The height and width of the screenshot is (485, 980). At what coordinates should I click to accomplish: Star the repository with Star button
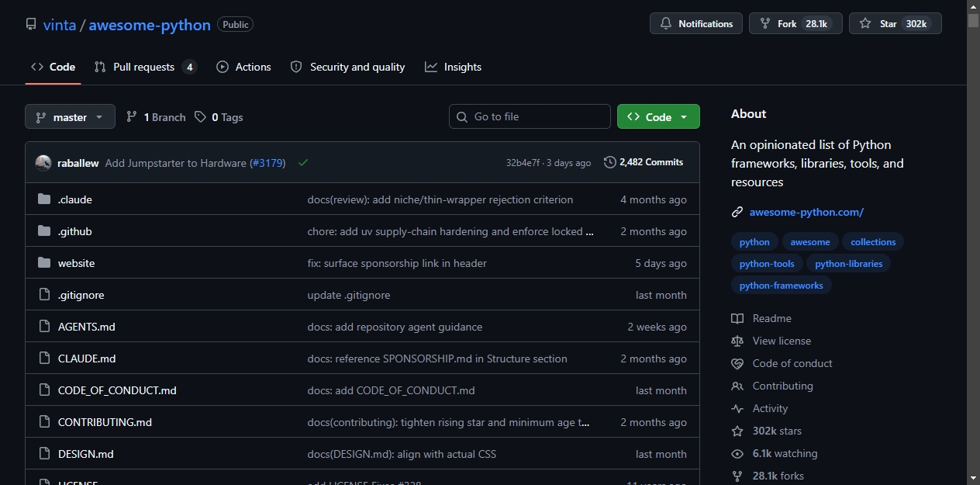[x=895, y=23]
